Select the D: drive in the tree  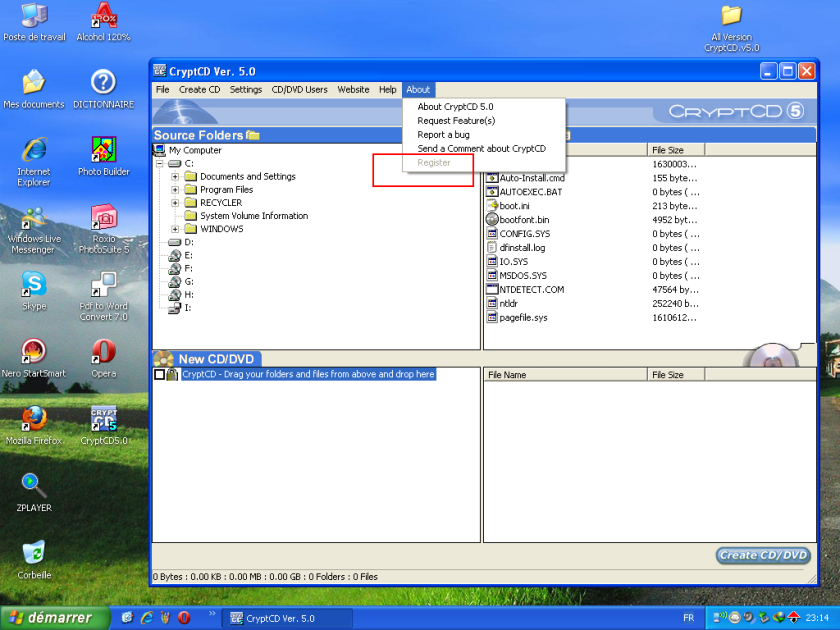[189, 242]
